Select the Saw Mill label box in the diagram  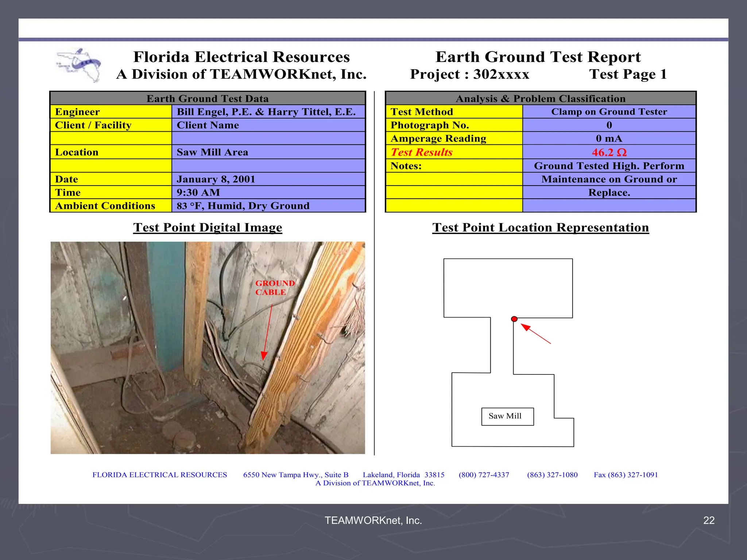pyautogui.click(x=507, y=416)
